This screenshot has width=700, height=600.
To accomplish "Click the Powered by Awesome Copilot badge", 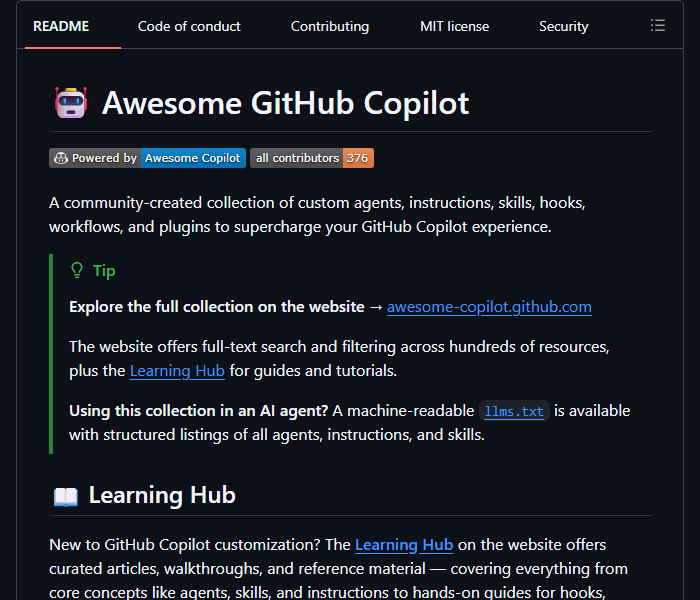I will point(147,158).
